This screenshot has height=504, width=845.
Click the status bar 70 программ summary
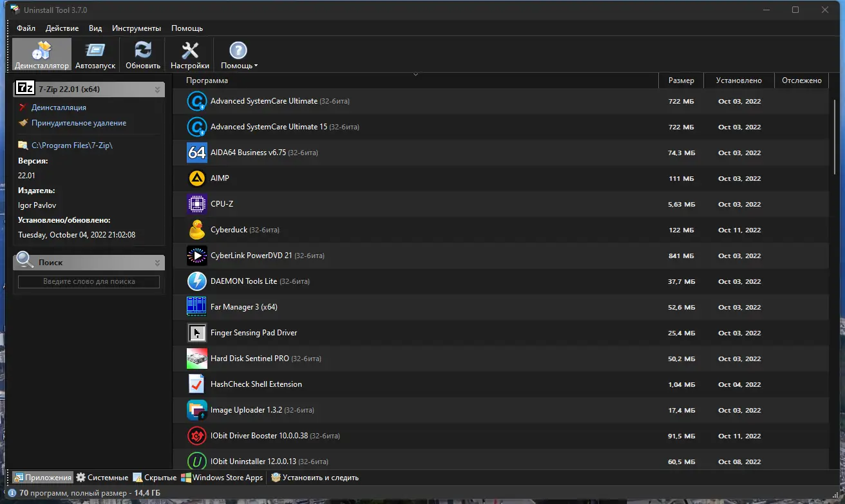point(90,493)
